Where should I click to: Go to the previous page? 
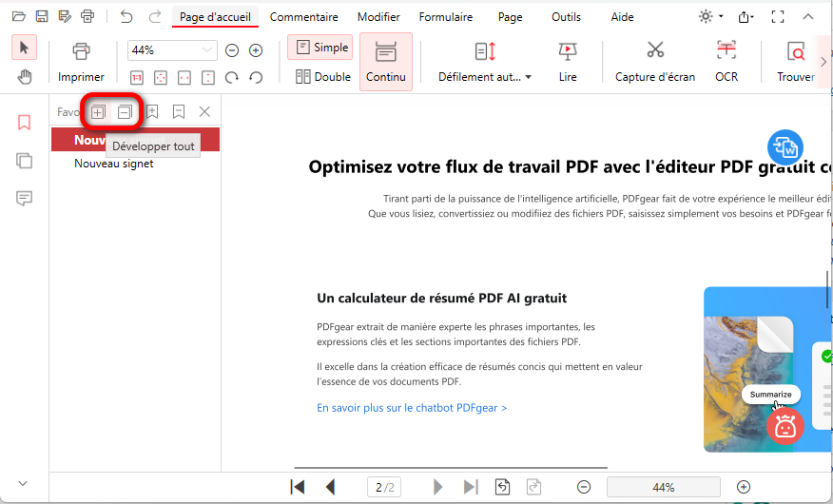coord(330,487)
